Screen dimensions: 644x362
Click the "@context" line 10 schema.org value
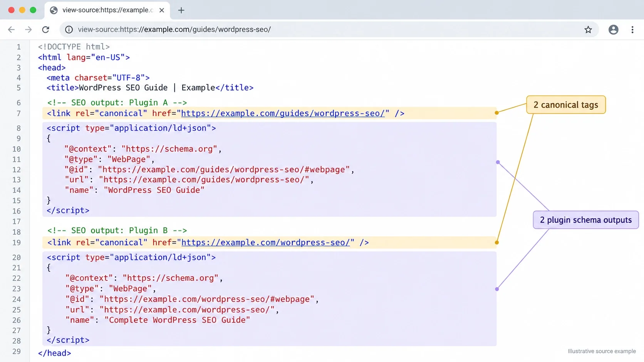point(169,149)
